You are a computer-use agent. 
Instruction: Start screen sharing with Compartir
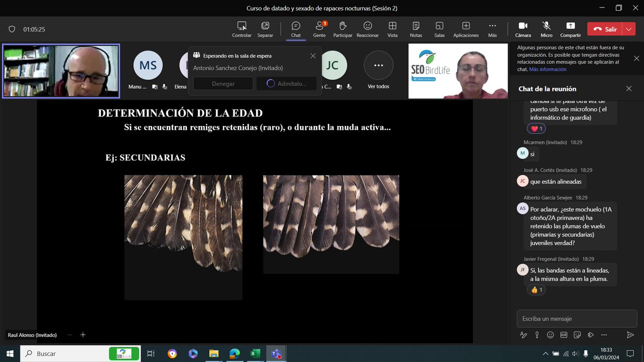tap(570, 29)
